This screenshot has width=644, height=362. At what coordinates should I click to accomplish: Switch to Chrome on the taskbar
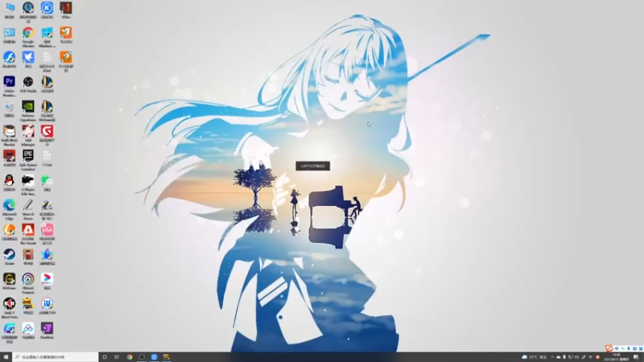[x=130, y=357]
